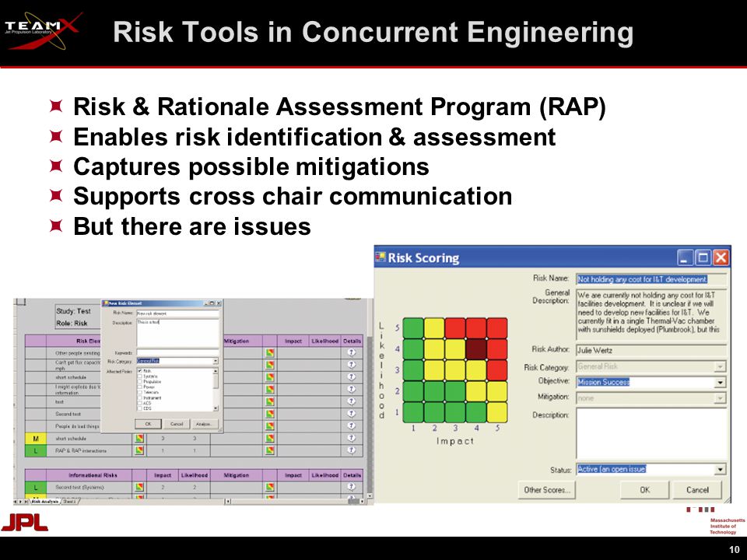747x560 pixels.
Task: Open mitigation scoring icon for 'People do bad things' row
Action: point(270,426)
